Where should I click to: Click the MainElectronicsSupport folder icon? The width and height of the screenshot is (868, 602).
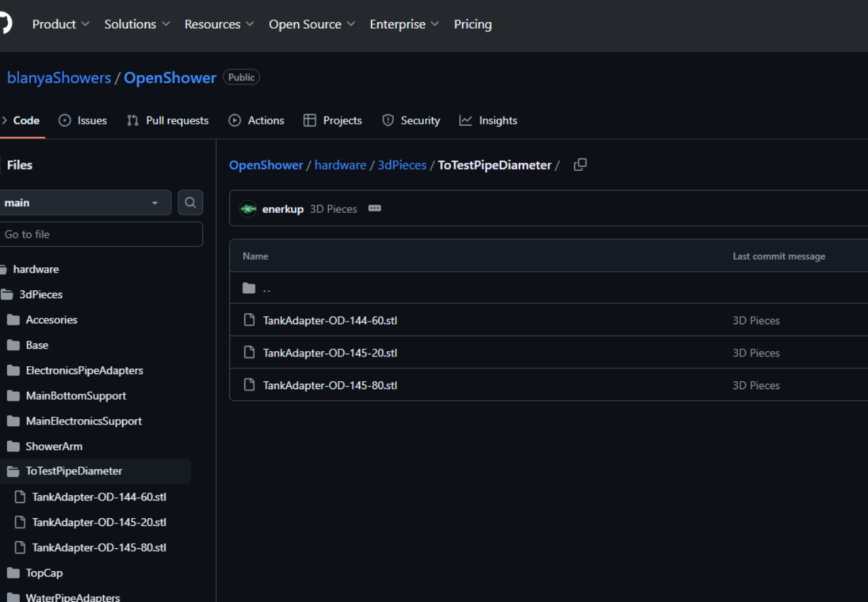coord(13,421)
